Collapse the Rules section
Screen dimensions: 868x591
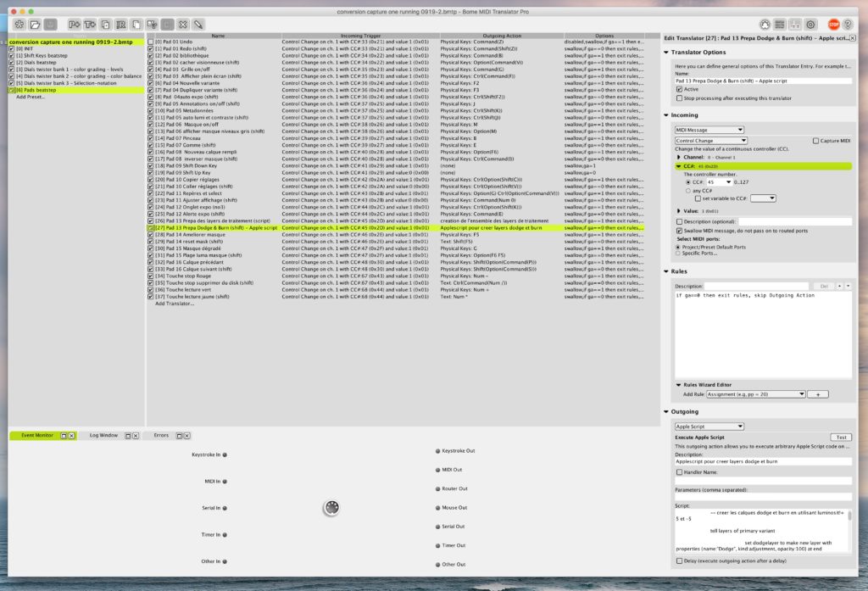pos(666,271)
